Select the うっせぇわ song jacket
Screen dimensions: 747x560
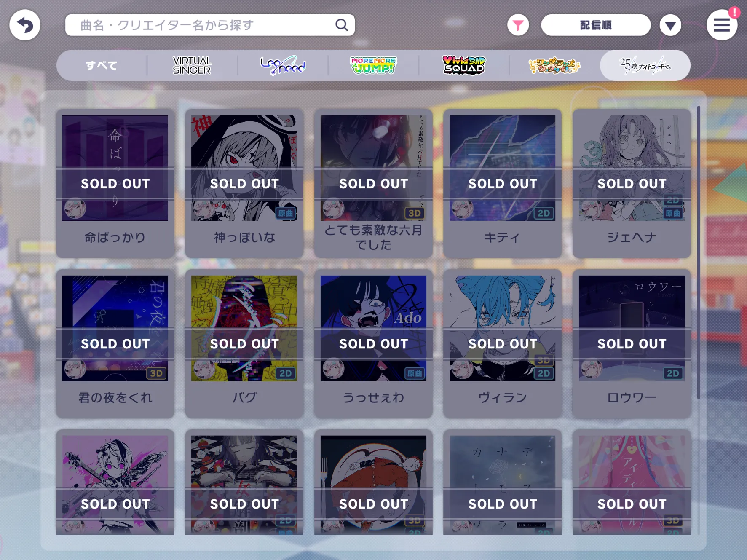373,328
